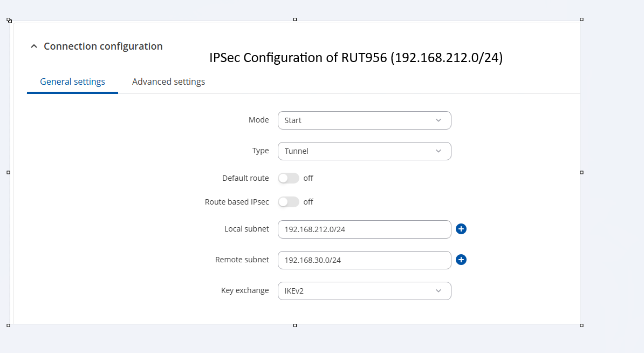Click the bottom-left image selection handle
The image size is (644, 353).
pyautogui.click(x=8, y=325)
